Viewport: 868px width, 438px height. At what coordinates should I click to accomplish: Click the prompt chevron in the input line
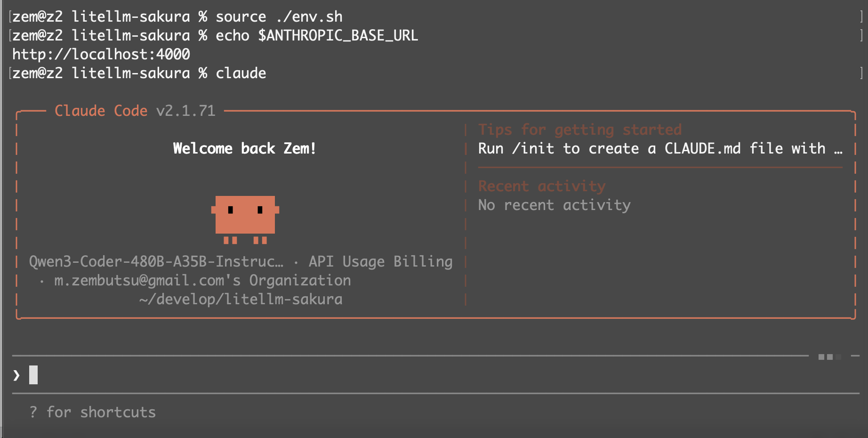coord(16,375)
